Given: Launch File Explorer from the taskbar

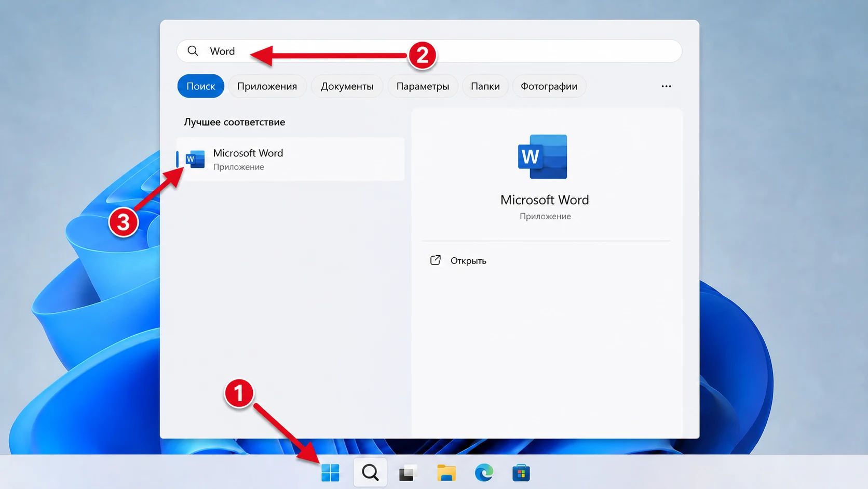Looking at the screenshot, I should (446, 473).
